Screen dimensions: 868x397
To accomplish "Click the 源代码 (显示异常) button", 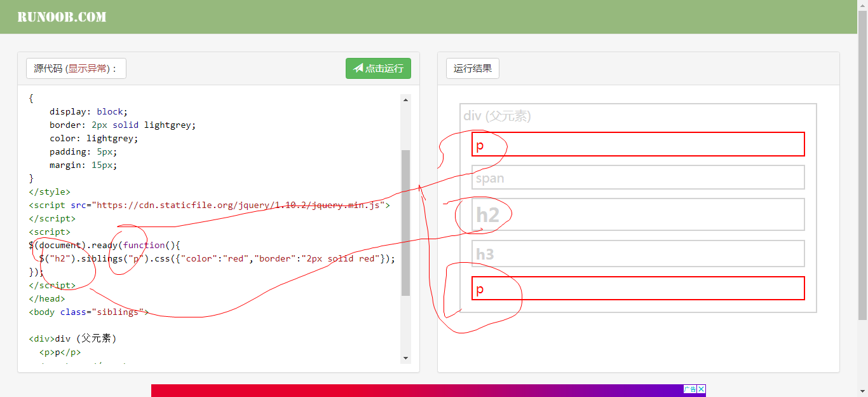I will coord(76,69).
